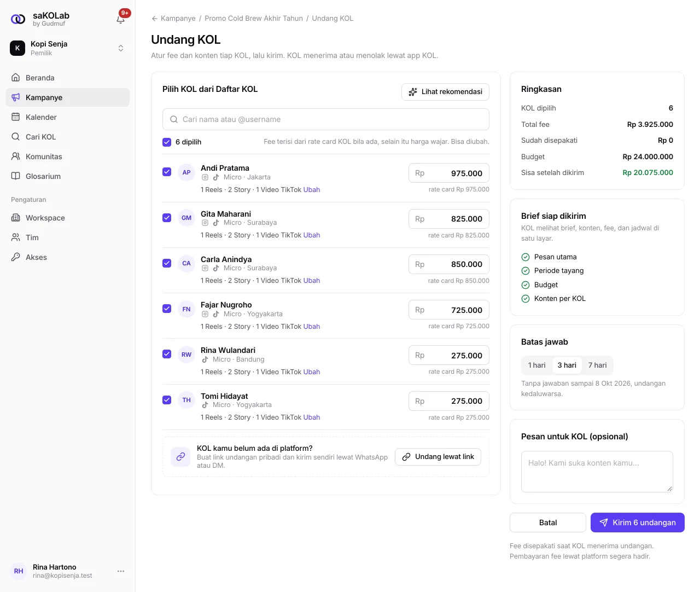700x592 pixels.
Task: Open Beranda home icon
Action: 16,78
